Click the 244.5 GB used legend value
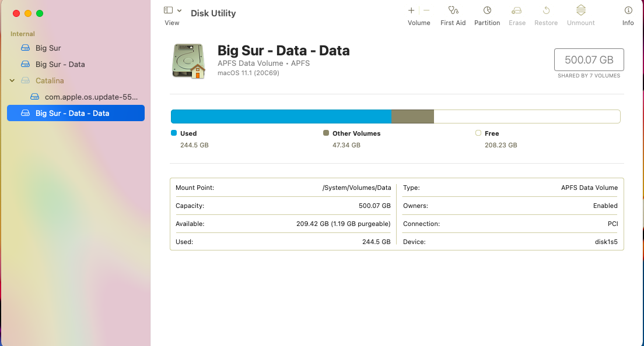 pos(194,145)
